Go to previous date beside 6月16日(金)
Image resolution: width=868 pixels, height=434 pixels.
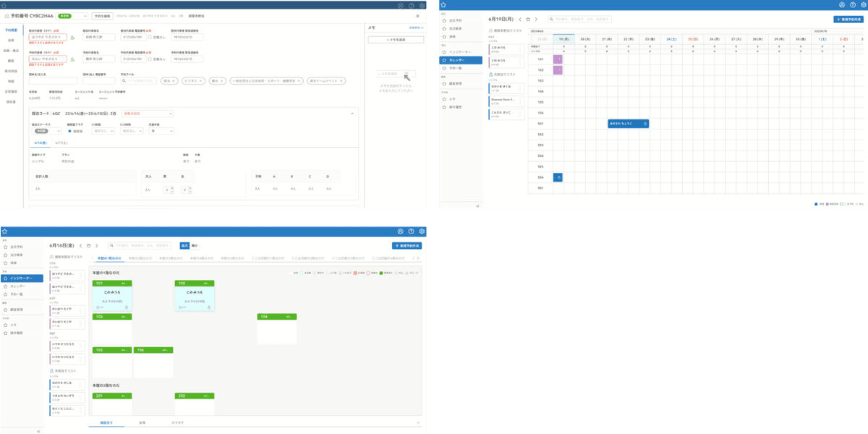click(80, 245)
